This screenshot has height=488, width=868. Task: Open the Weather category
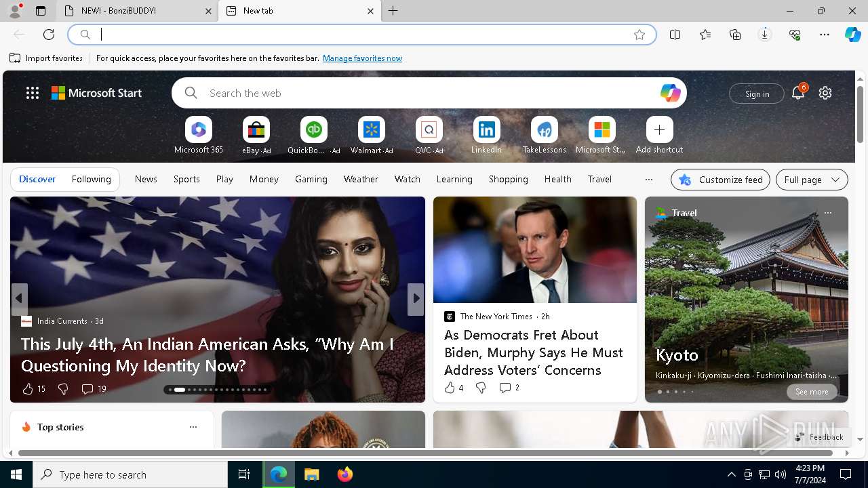361,179
